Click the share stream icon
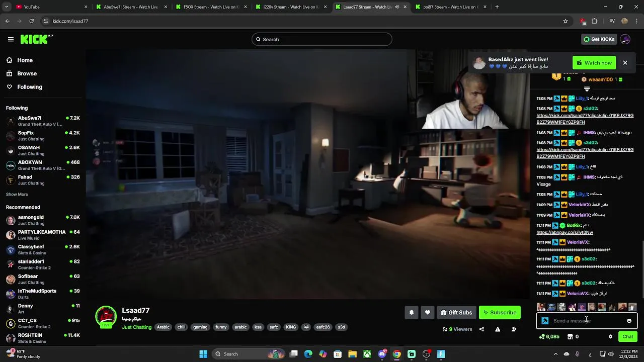This screenshot has width=644, height=362. (x=481, y=329)
